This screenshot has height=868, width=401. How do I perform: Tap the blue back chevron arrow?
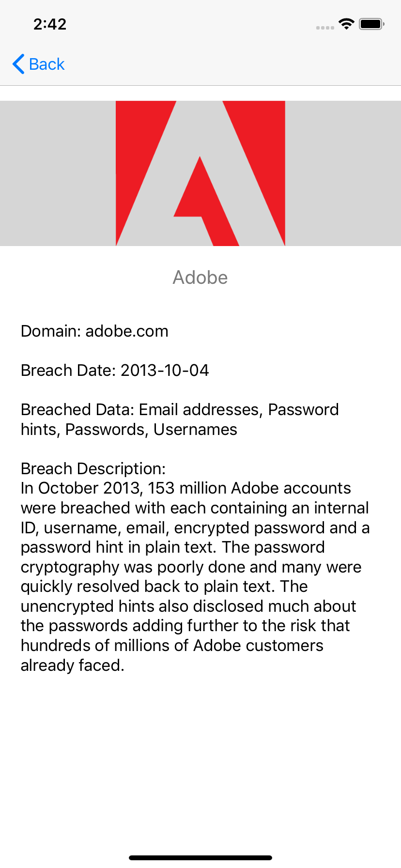point(18,64)
